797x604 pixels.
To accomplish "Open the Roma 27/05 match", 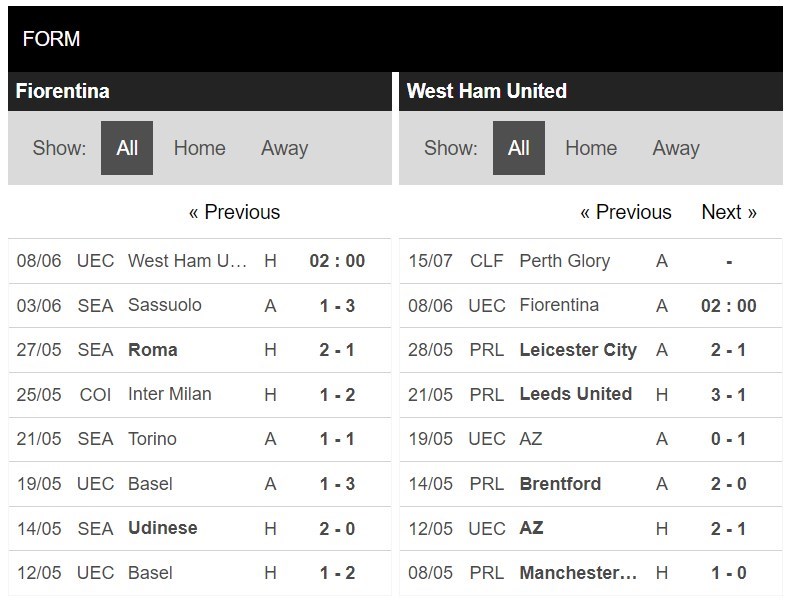I will click(200, 350).
